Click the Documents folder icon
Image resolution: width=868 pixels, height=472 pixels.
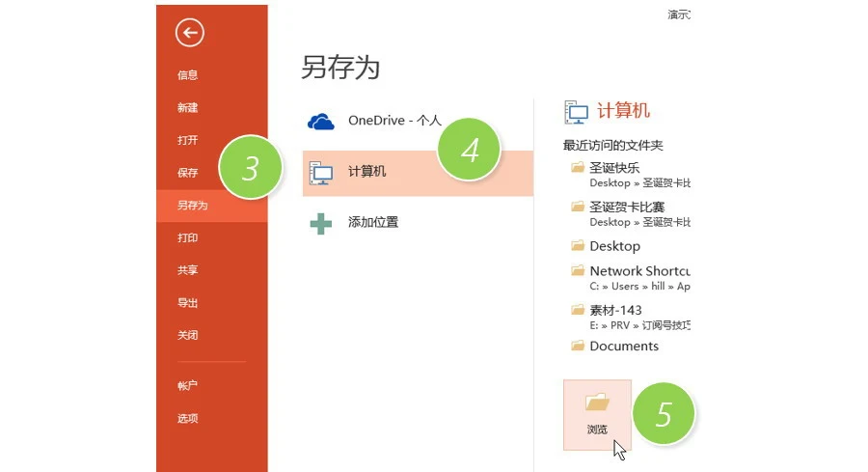[x=578, y=346]
